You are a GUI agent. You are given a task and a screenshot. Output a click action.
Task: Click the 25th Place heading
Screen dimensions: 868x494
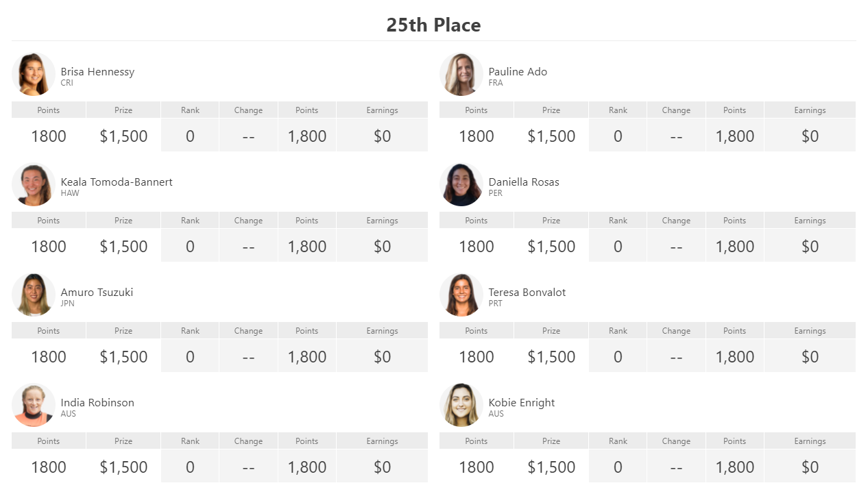(433, 25)
